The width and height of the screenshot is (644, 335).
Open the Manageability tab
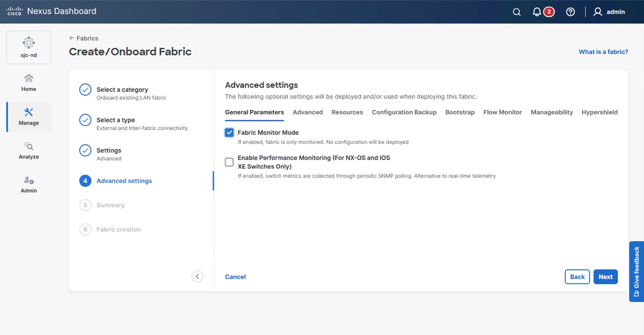point(552,112)
